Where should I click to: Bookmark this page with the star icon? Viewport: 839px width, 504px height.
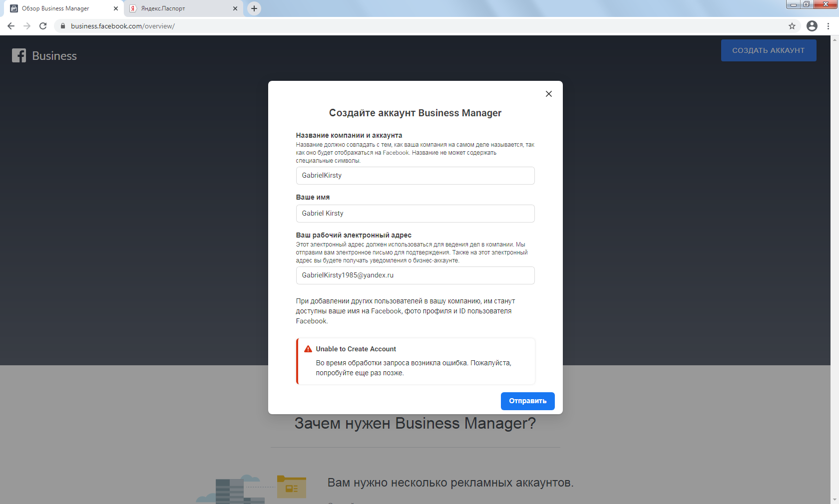pos(792,26)
